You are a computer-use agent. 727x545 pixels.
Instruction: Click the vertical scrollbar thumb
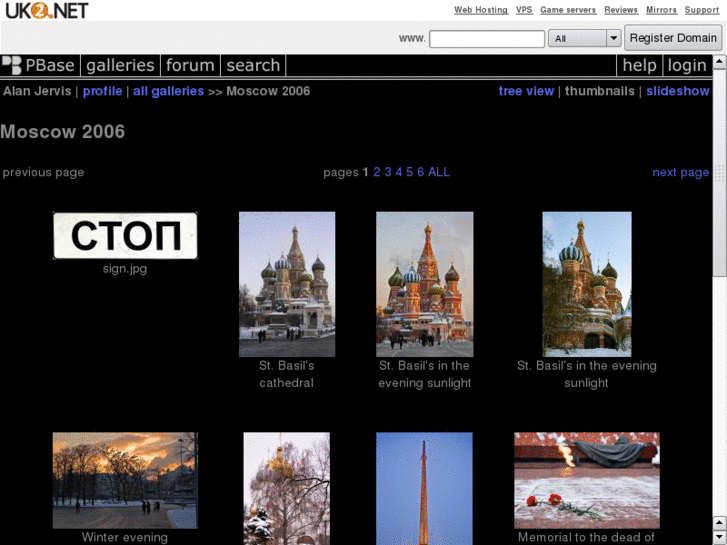point(720,173)
